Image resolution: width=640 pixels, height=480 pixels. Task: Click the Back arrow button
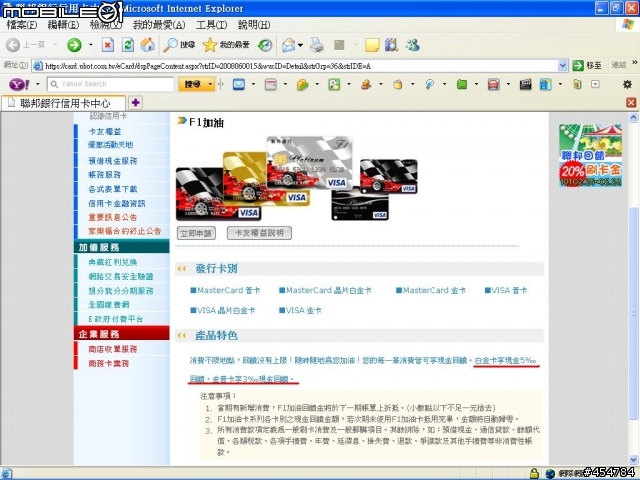(x=13, y=45)
